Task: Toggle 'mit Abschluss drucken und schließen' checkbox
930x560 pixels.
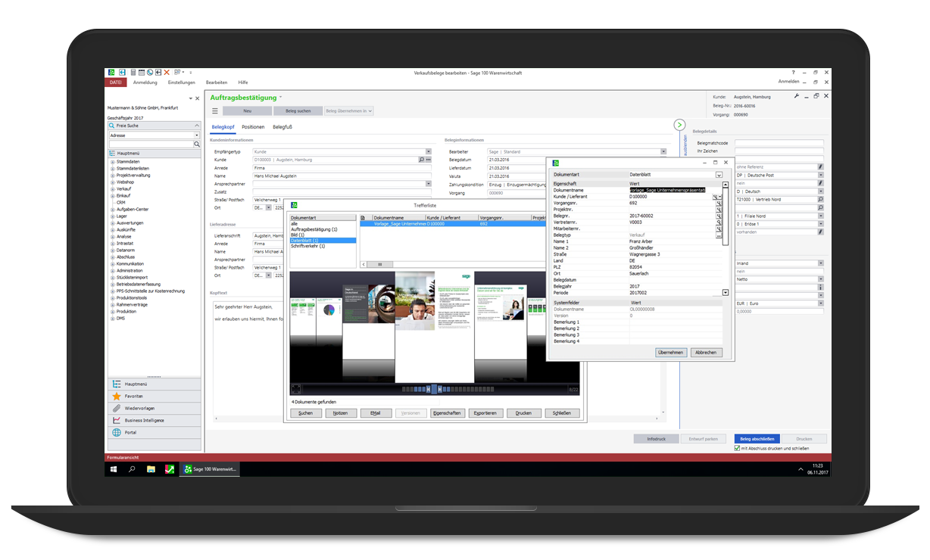Action: coord(738,448)
